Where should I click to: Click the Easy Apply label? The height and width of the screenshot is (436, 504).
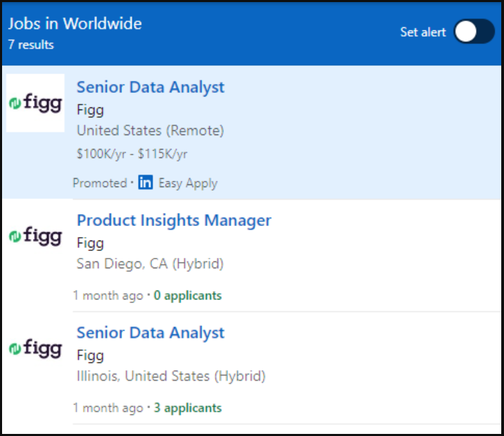188,183
